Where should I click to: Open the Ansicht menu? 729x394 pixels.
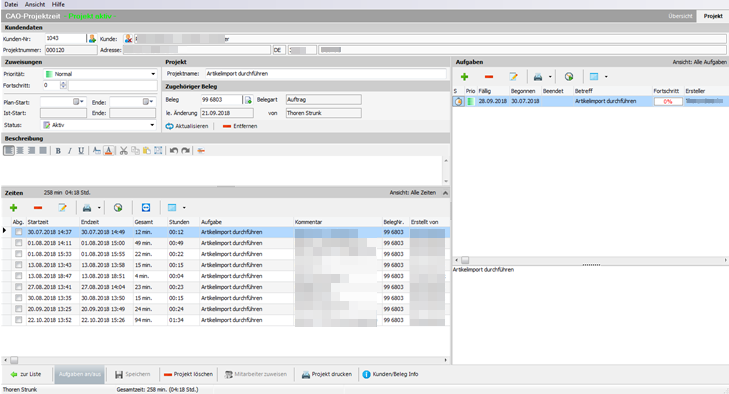click(x=35, y=4)
